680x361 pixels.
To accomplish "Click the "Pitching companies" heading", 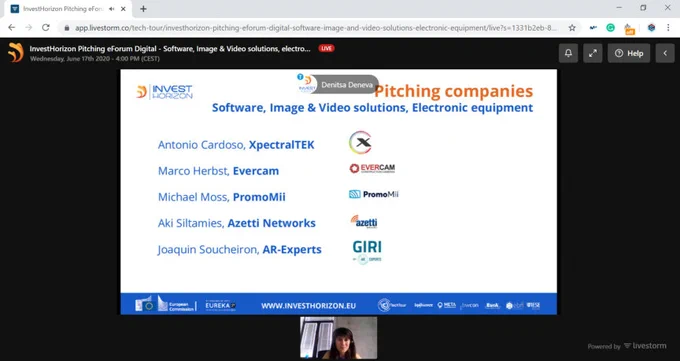I will (x=454, y=91).
